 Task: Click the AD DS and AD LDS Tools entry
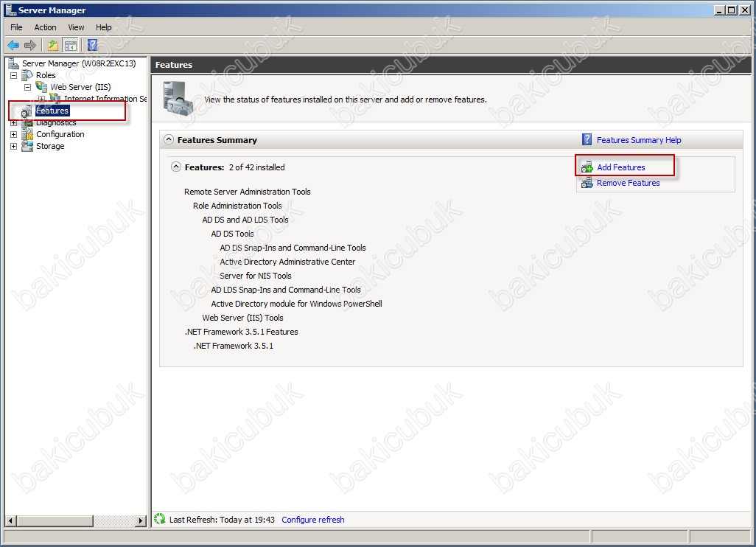pyautogui.click(x=245, y=220)
